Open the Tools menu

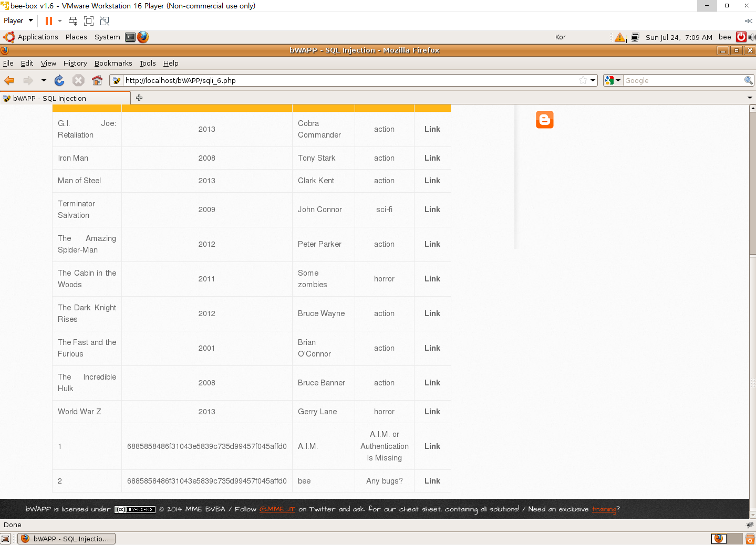point(148,63)
